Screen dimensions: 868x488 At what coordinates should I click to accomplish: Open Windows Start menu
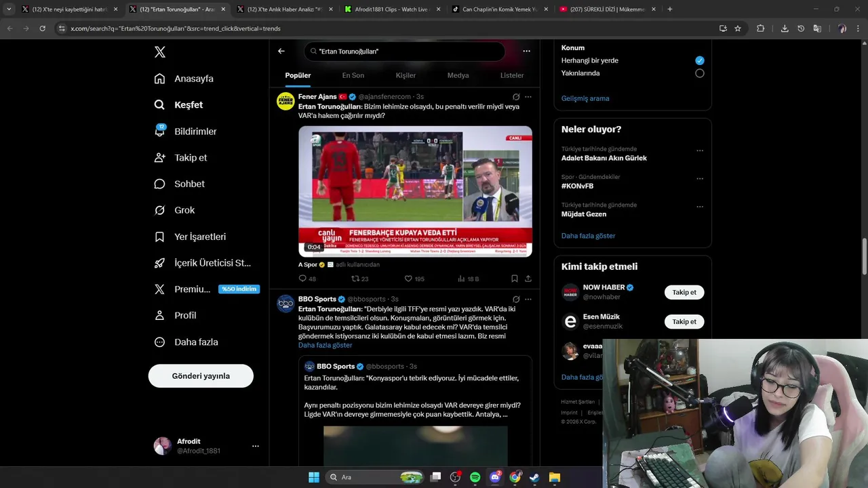(313, 477)
